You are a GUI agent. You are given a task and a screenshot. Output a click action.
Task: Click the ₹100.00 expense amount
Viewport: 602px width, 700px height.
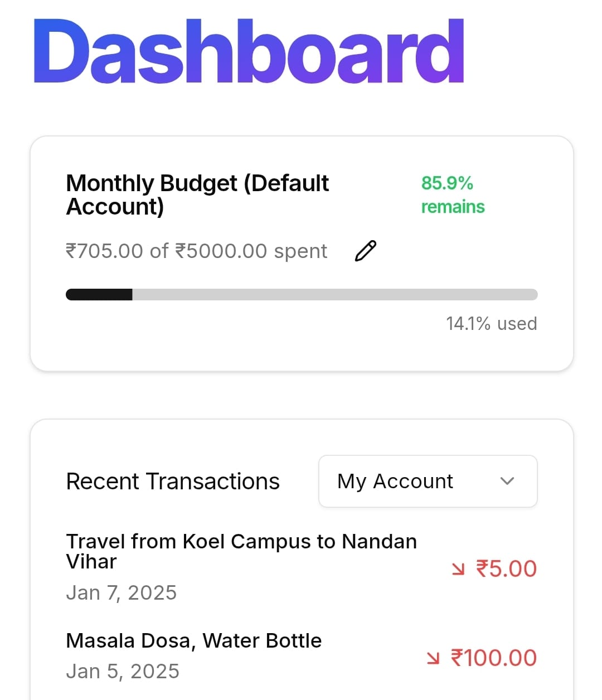(x=494, y=658)
